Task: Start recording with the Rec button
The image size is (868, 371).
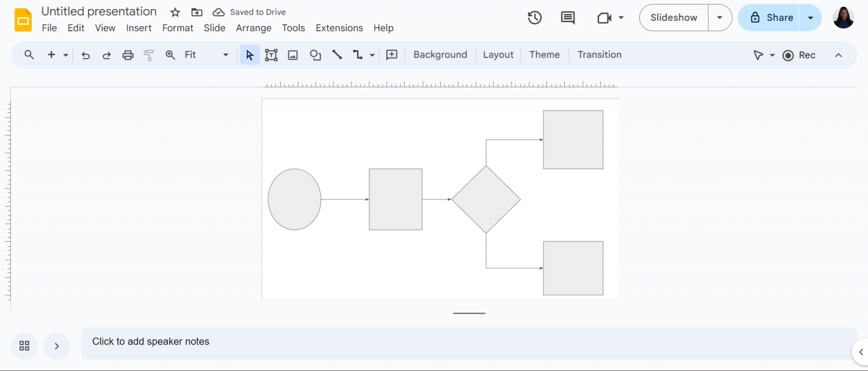Action: point(798,55)
